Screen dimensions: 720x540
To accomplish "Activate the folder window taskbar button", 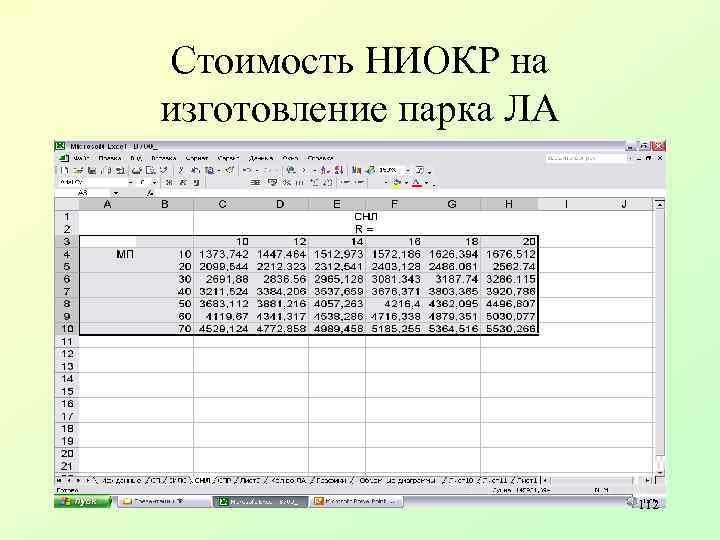I will 163,501.
